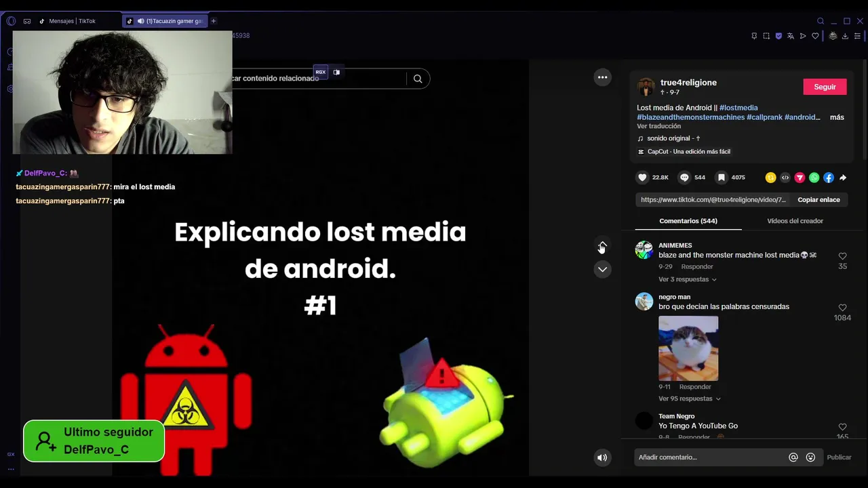Viewport: 868px width, 488px height.
Task: Open comments via the 544 bubble icon
Action: tap(684, 178)
